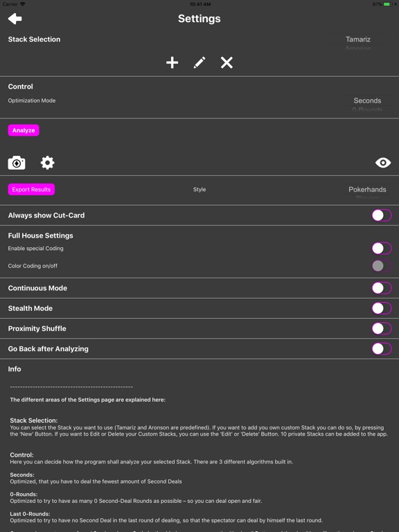Turn on Continuous Mode switch
This screenshot has width=399, height=532.
pyautogui.click(x=382, y=288)
